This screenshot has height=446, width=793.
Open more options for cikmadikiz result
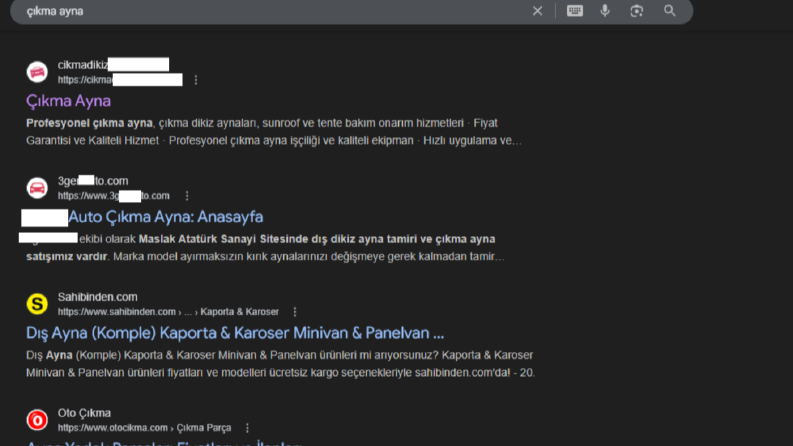click(196, 80)
